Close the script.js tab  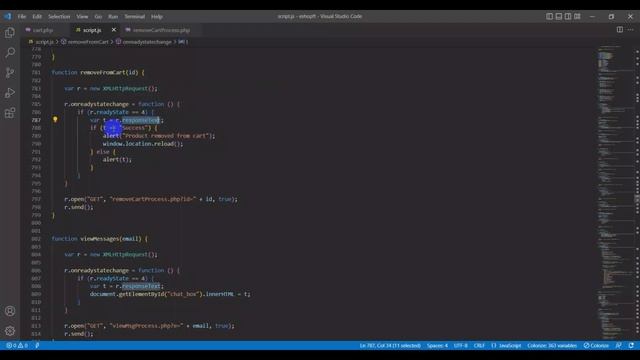coord(114,30)
